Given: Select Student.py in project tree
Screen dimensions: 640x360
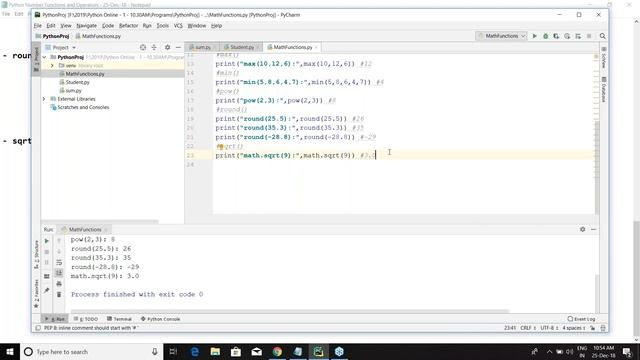Looking at the screenshot, I should [x=77, y=82].
